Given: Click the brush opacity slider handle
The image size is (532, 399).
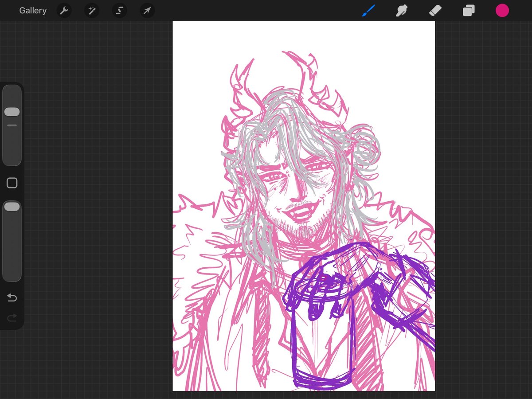Looking at the screenshot, I should [12, 207].
